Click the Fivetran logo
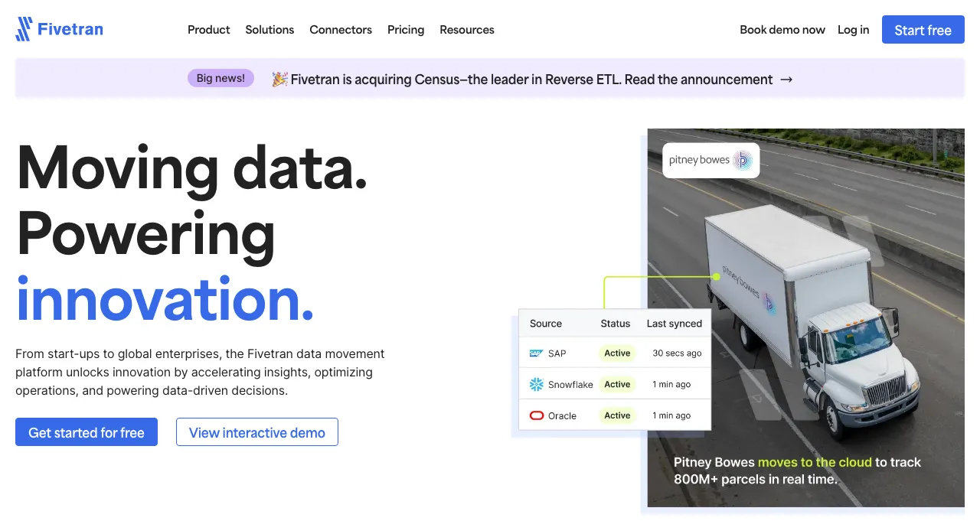Viewport: 980px width, 521px height. [x=59, y=30]
